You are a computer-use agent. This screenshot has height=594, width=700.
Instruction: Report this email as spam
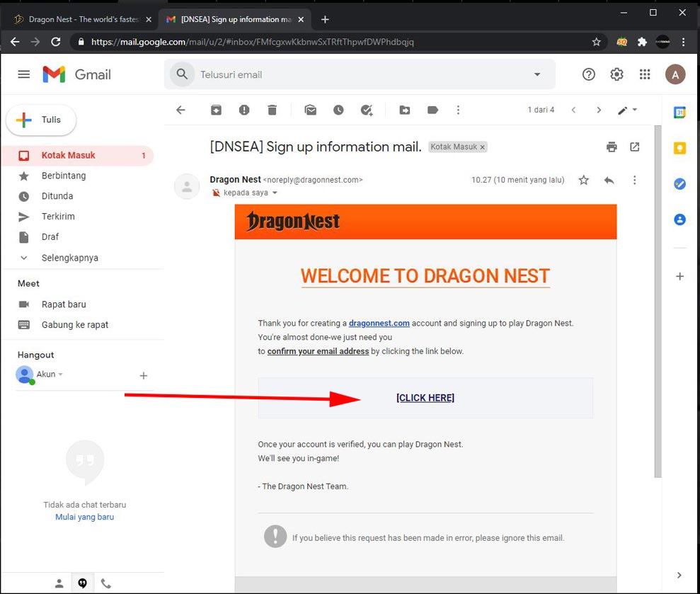243,110
